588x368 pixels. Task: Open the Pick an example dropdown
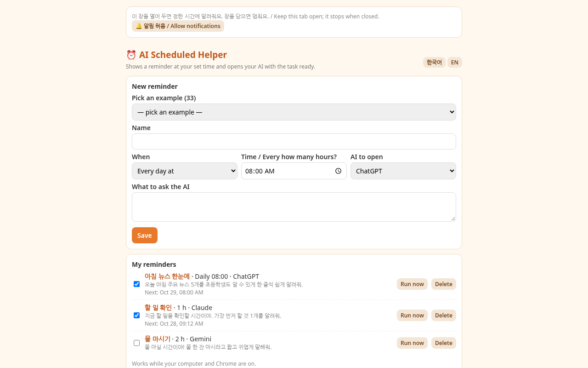click(x=294, y=112)
